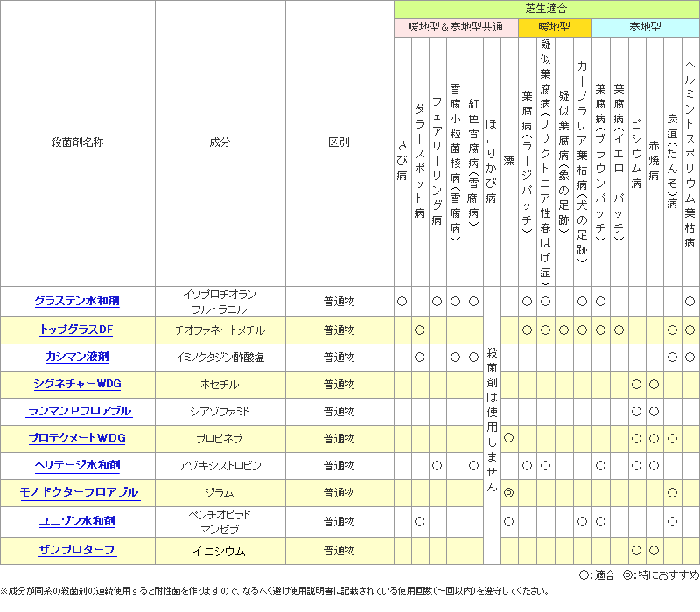Click ダラースポット病 circle in トップグラスDF row
The width and height of the screenshot is (700, 612).
coord(420,330)
